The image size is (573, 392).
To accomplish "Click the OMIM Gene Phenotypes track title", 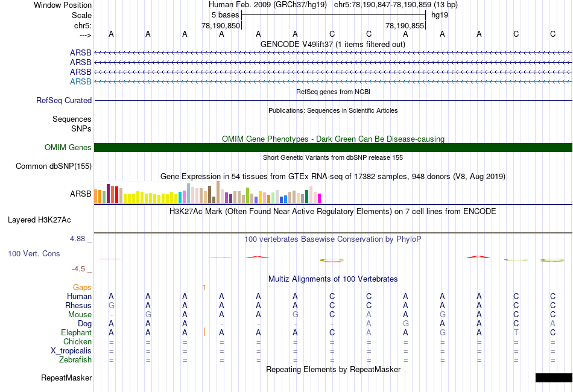I will click(334, 139).
